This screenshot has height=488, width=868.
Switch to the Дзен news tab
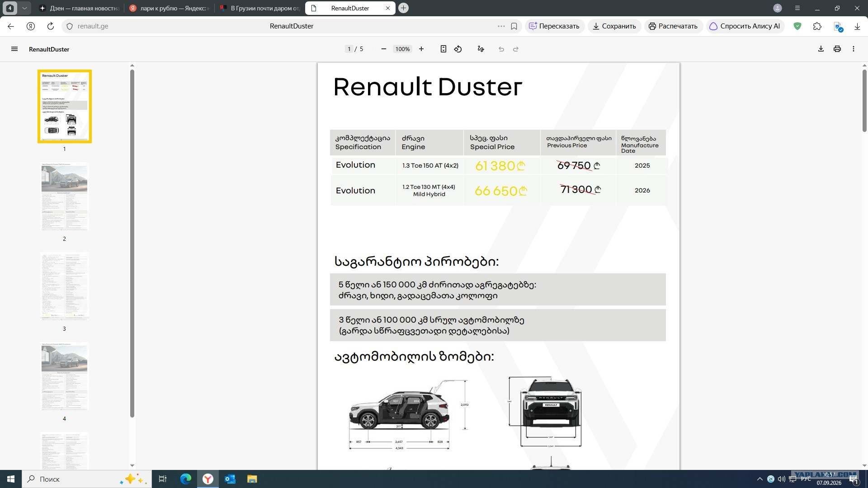80,8
